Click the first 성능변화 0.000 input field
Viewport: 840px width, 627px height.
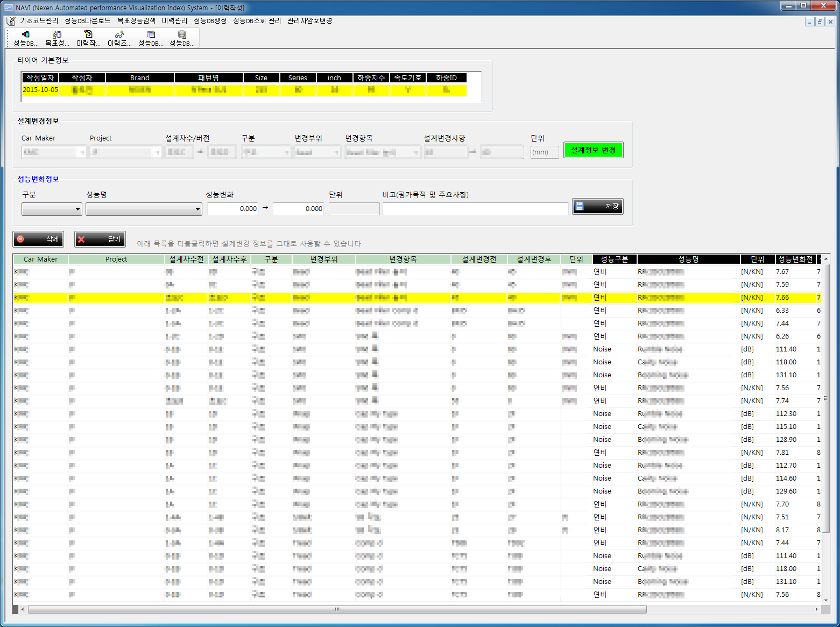tap(232, 209)
